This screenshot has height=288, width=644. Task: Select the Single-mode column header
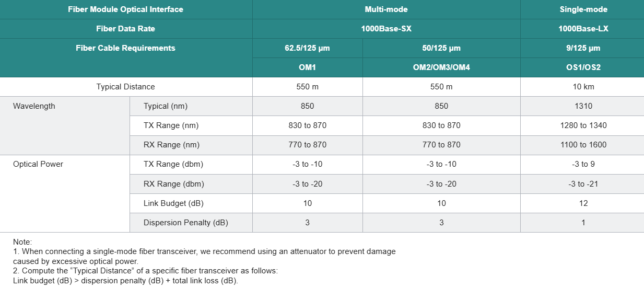coord(583,9)
